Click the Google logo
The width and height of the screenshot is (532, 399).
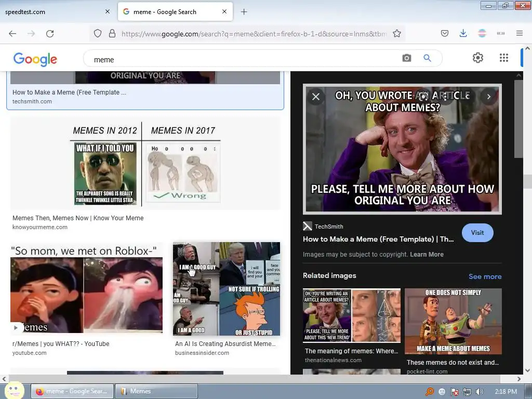(x=35, y=59)
